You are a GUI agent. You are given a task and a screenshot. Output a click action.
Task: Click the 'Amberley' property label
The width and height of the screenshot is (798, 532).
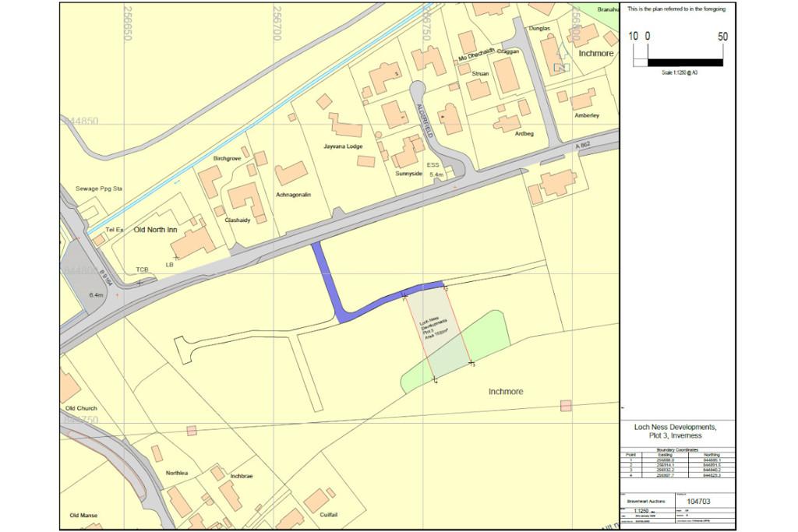(587, 116)
